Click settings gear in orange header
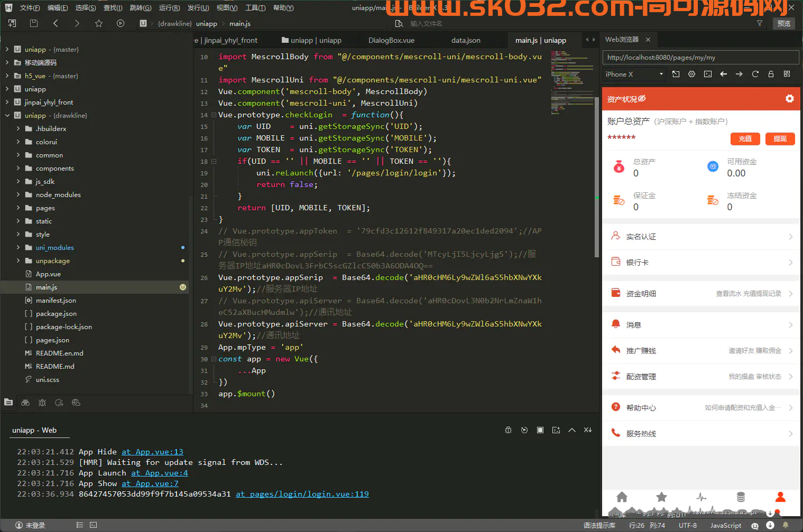Image resolution: width=803 pixels, height=532 pixels. [x=789, y=99]
